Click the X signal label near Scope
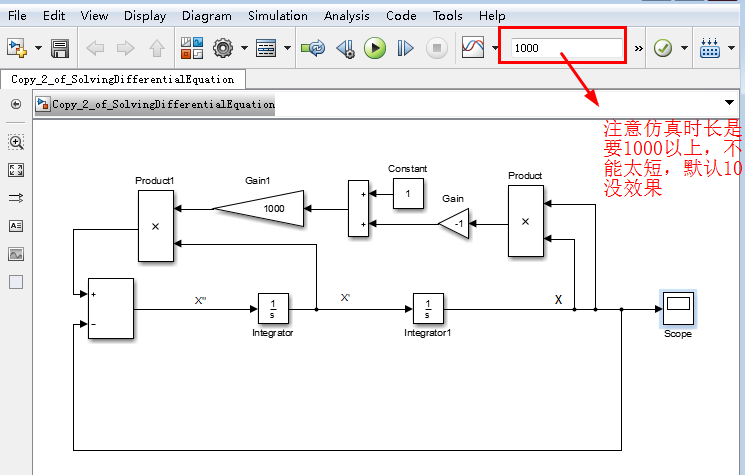The image size is (745, 475). pos(558,299)
